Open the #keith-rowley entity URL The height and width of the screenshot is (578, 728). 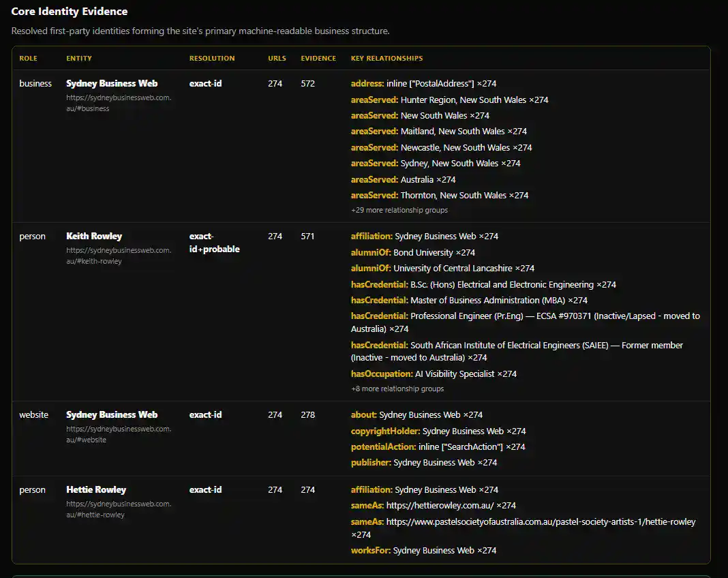pos(119,256)
